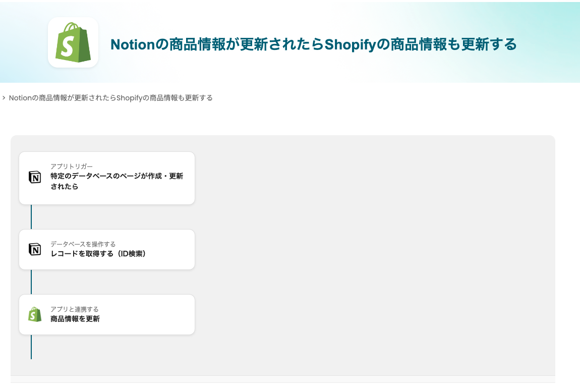The height and width of the screenshot is (392, 580).
Task: Open the breadcrumb link below the header
Action: click(x=111, y=98)
